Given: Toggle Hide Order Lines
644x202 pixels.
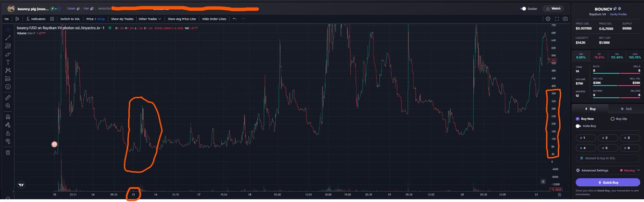Looking at the screenshot, I should tap(214, 19).
